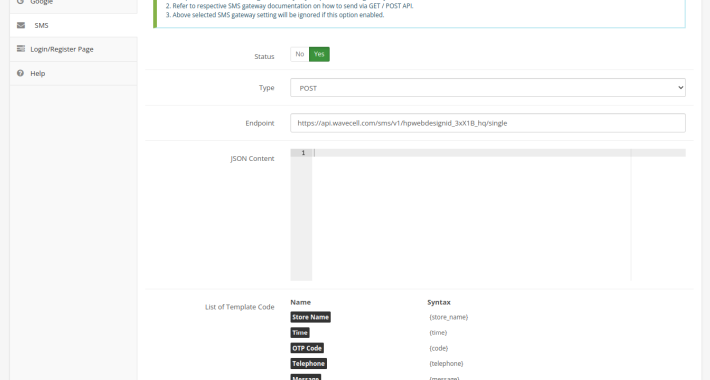Click the note about GET / POST API documentation
Screen dimensions: 710x380
coord(289,6)
